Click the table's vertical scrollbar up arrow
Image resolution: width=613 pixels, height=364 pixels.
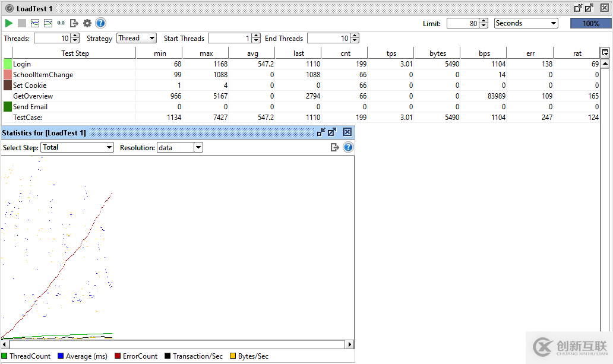point(605,64)
